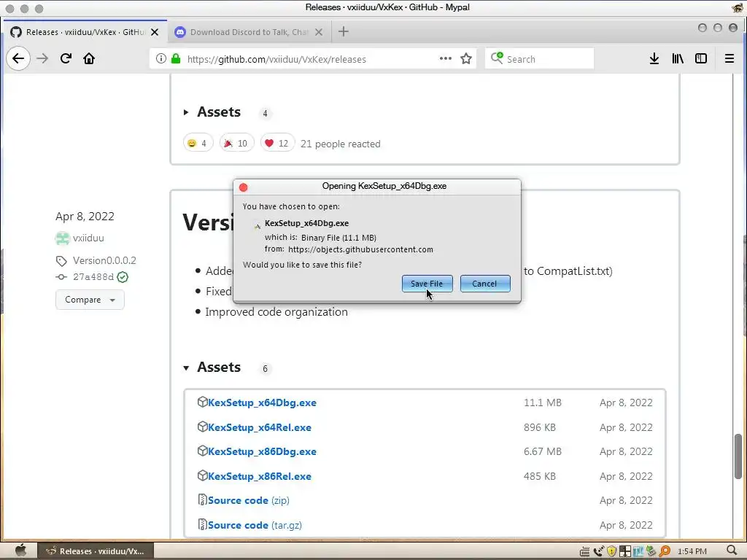This screenshot has width=747, height=560.
Task: Open commit 27a488d link
Action: [x=93, y=276]
